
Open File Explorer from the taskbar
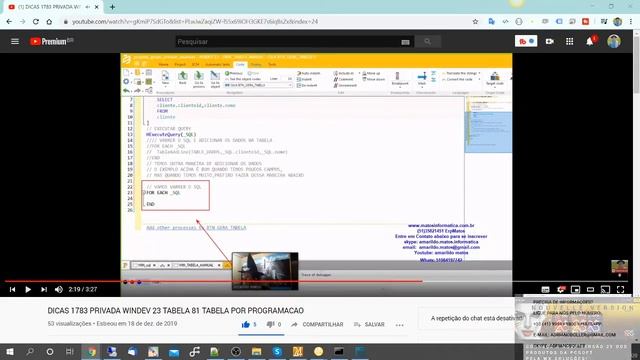[x=256, y=351]
